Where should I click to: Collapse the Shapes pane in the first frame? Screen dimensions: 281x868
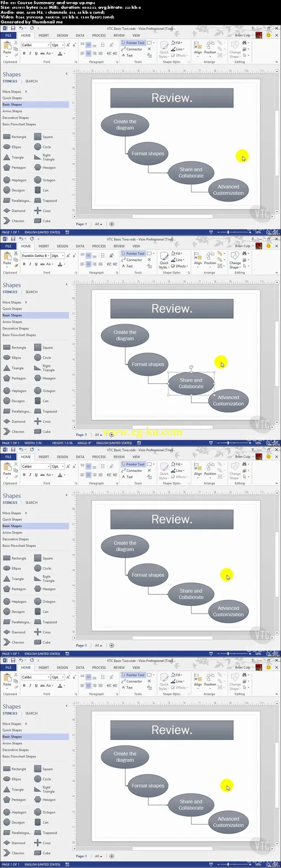(67, 74)
